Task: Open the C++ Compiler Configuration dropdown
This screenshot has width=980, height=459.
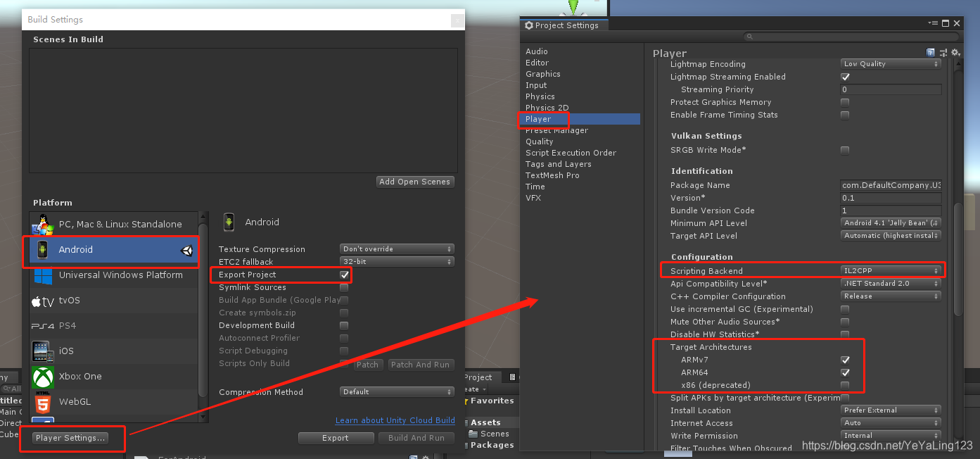Action: pyautogui.click(x=891, y=296)
